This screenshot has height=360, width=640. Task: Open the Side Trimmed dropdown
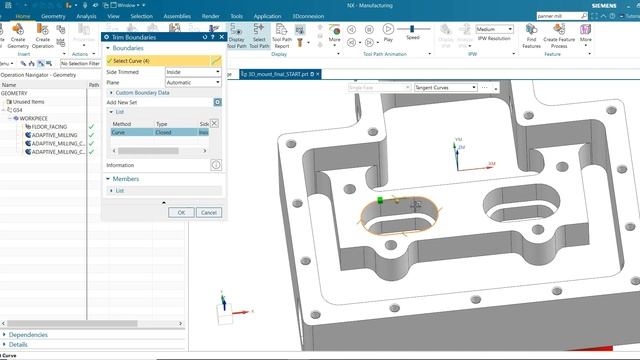coord(193,72)
